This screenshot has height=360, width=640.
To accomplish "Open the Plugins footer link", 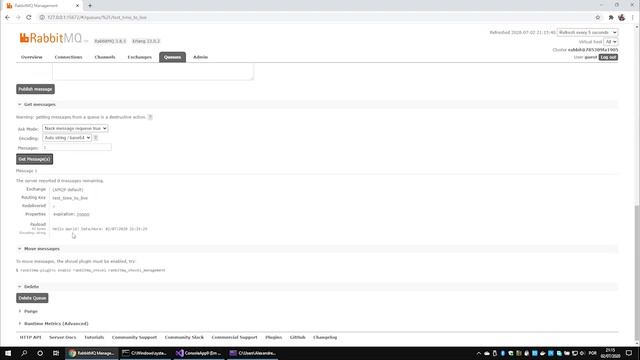I will click(x=273, y=338).
